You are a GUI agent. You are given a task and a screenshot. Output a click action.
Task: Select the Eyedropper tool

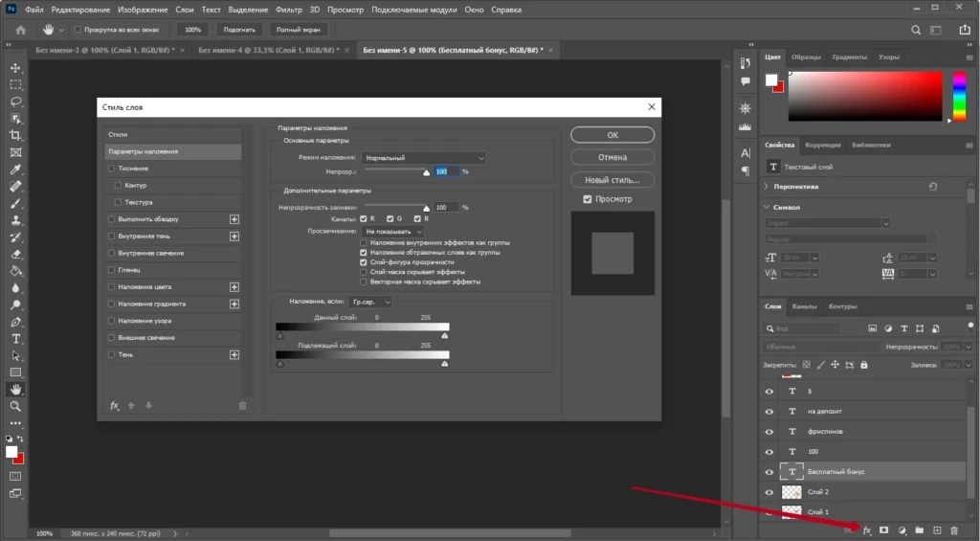pyautogui.click(x=15, y=169)
